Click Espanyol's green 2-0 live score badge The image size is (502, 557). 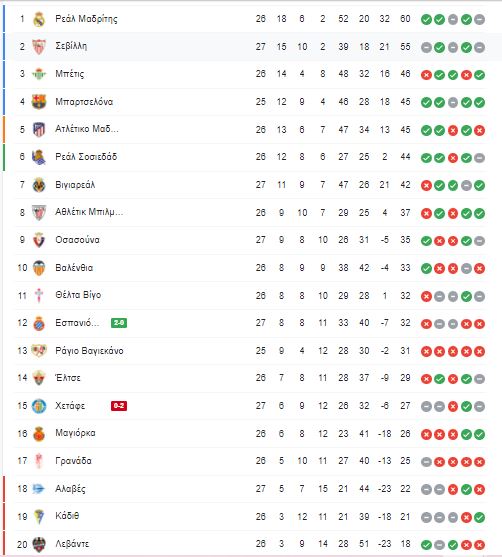pos(119,323)
